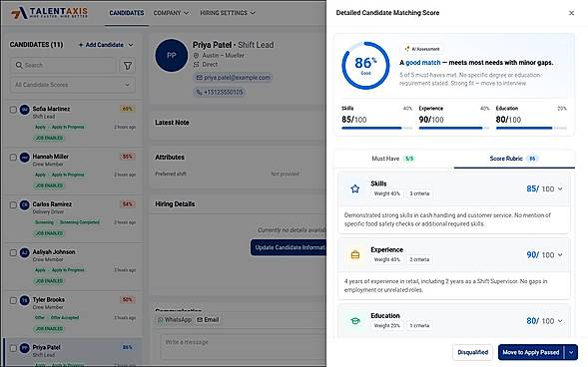588x367 pixels.
Task: Open the Move to Apply Passed arrow dropdown
Action: (x=571, y=352)
